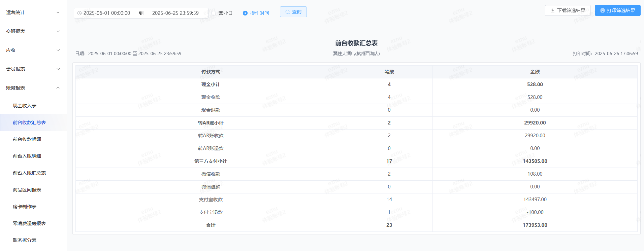Click the 143497.00 Alipay amount
The height and width of the screenshot is (251, 644).
click(535, 200)
